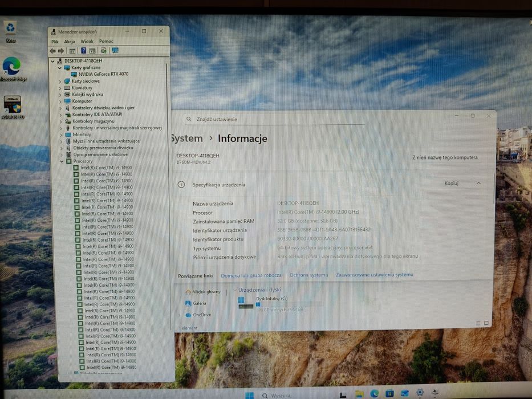Open the ASRRGBLED desktop shortcut
Viewport: 532px width, 399px height.
[13, 107]
